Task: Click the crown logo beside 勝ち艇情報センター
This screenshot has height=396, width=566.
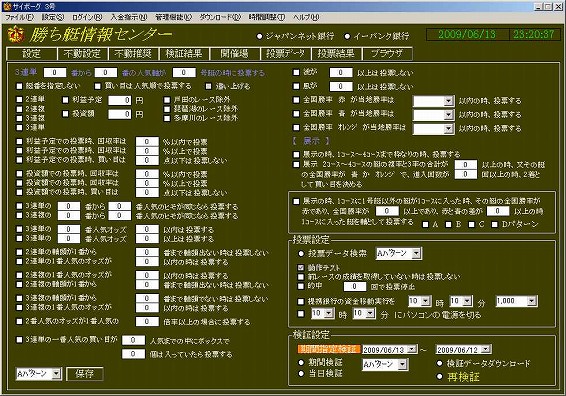Action: point(16,35)
